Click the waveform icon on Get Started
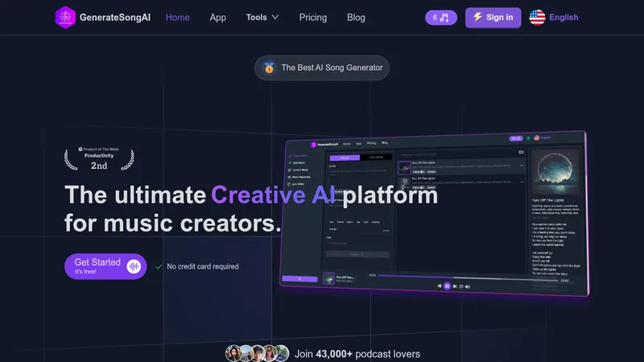644x362 pixels. click(x=134, y=266)
